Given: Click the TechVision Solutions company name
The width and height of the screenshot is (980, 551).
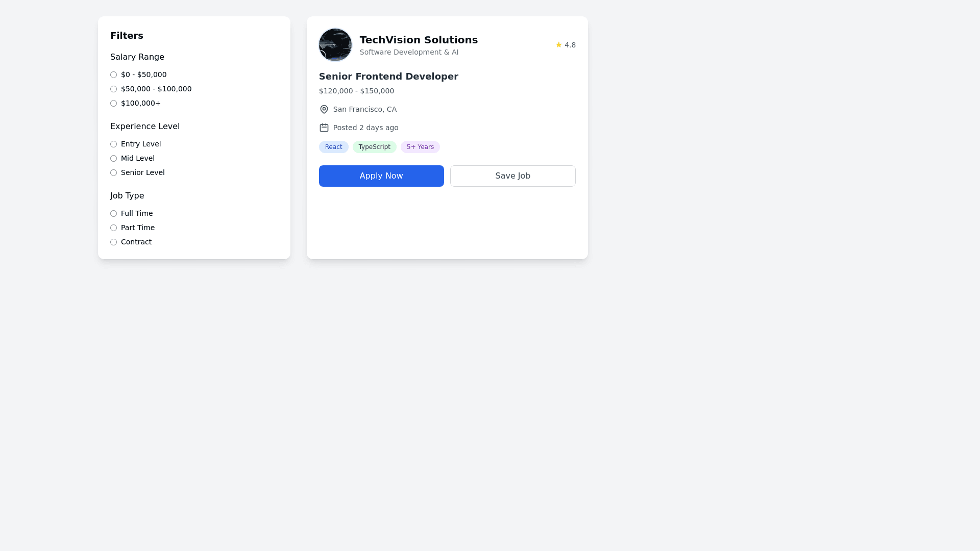Looking at the screenshot, I should point(419,40).
